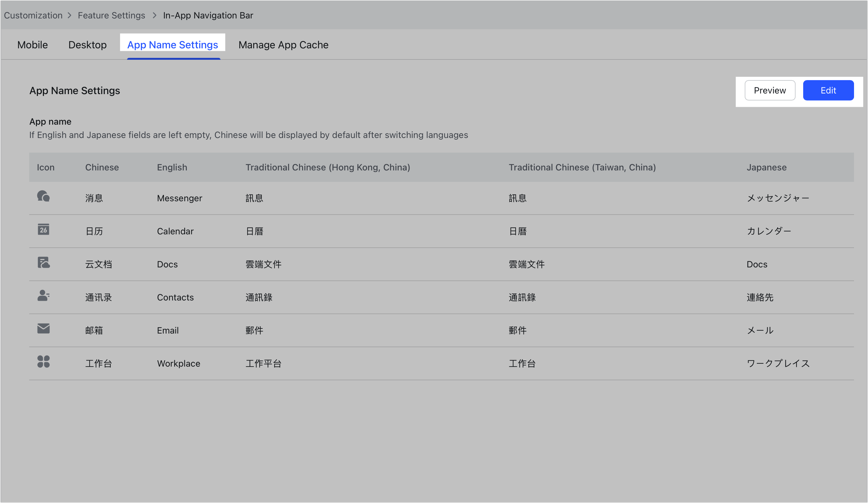Click the Contacts person icon
Screen dimensions: 868x503
(44, 295)
